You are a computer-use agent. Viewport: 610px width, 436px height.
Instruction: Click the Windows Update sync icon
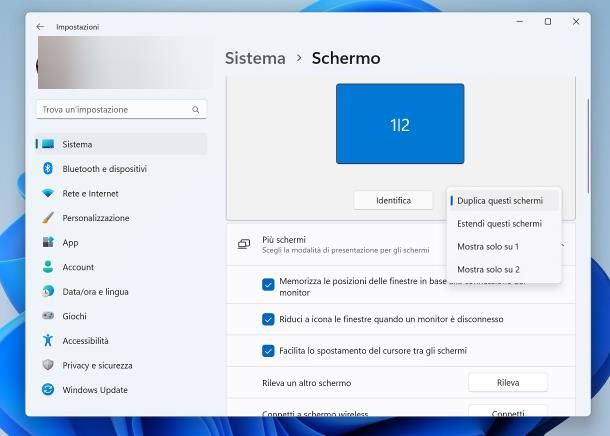(x=48, y=389)
